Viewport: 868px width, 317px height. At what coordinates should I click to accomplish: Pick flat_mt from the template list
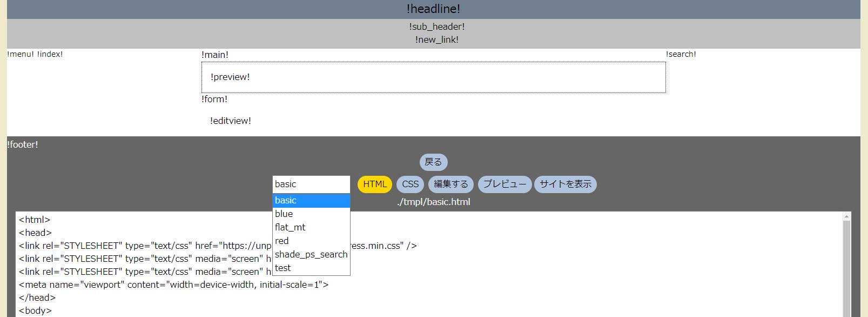[x=311, y=228]
